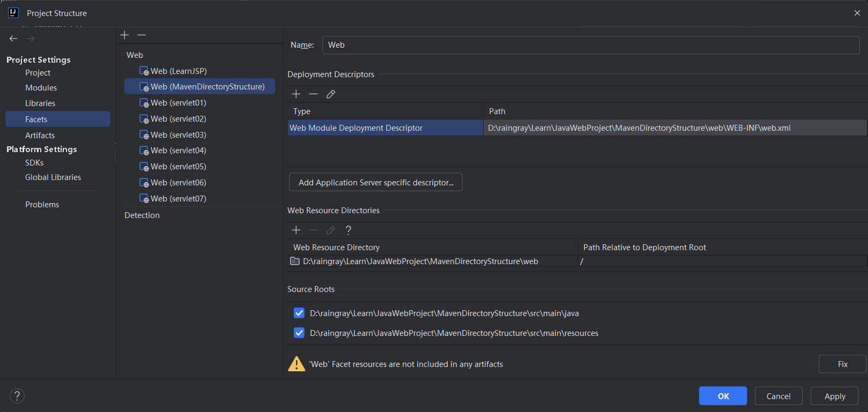Open the help button at bottom left

(x=17, y=396)
